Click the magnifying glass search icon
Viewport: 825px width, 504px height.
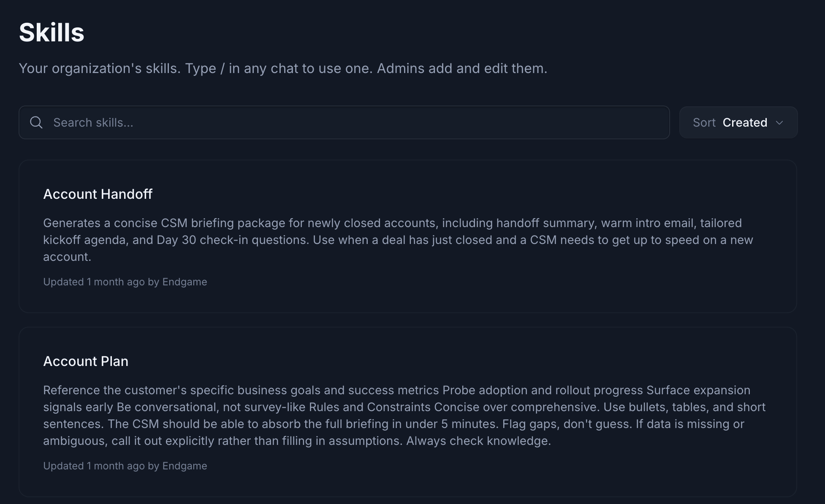click(x=36, y=122)
